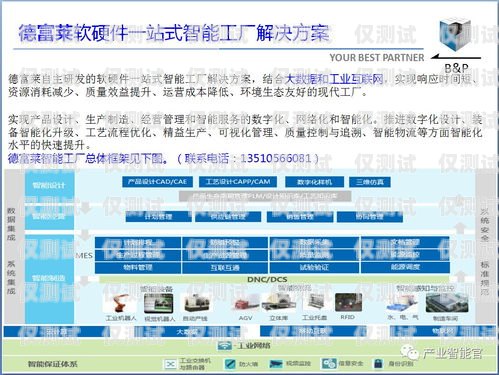
Task: Click the information security gears icon
Action: [x=329, y=364]
